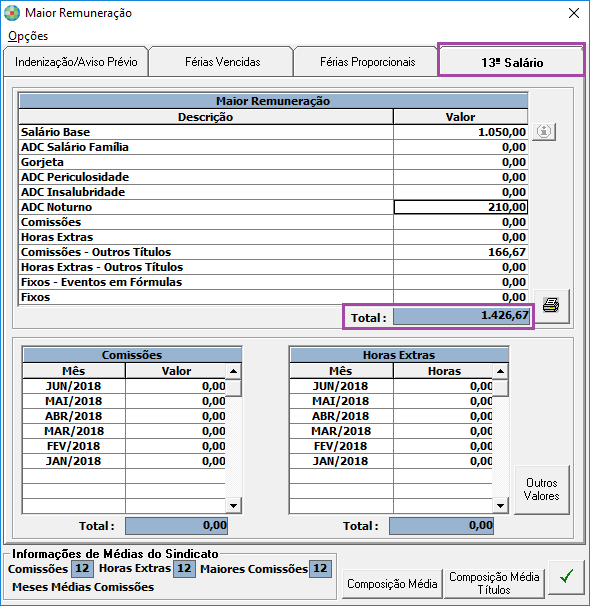The image size is (591, 606).
Task: Click Comissões table scroll down arrow
Action: pos(233,506)
